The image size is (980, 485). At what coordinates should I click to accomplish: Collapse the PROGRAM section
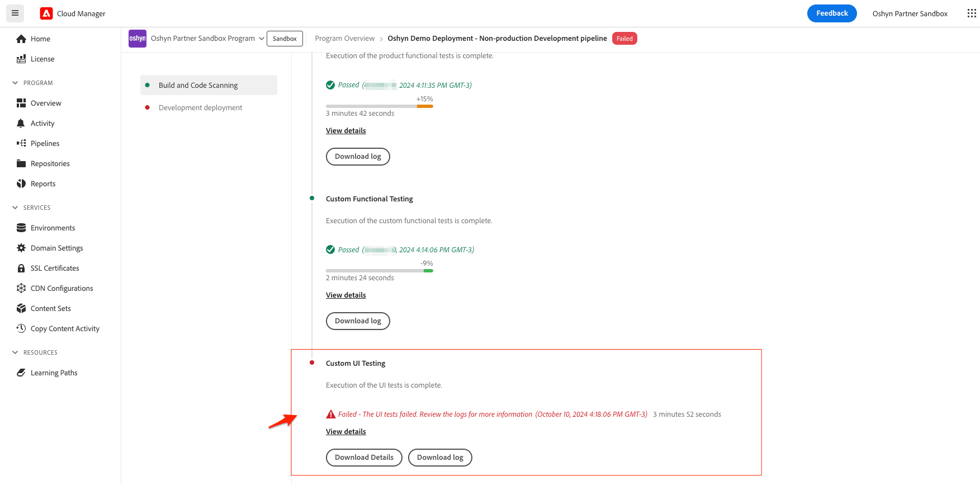point(15,83)
